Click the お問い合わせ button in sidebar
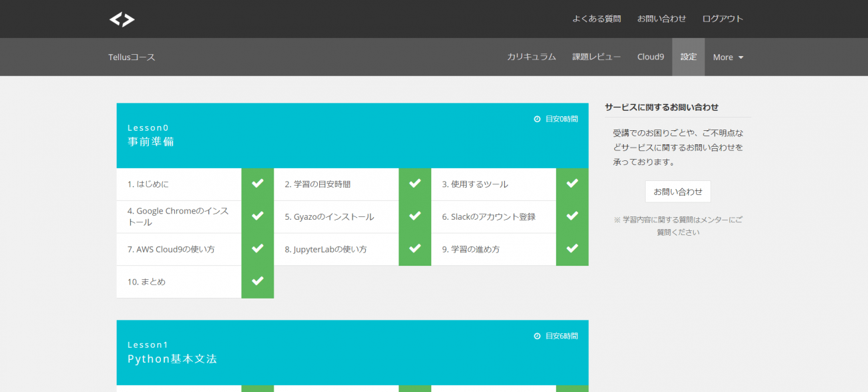This screenshot has width=868, height=392. point(678,192)
